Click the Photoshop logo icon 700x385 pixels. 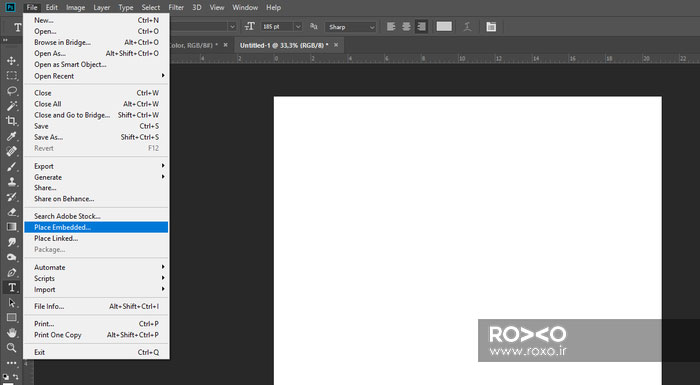click(x=9, y=7)
